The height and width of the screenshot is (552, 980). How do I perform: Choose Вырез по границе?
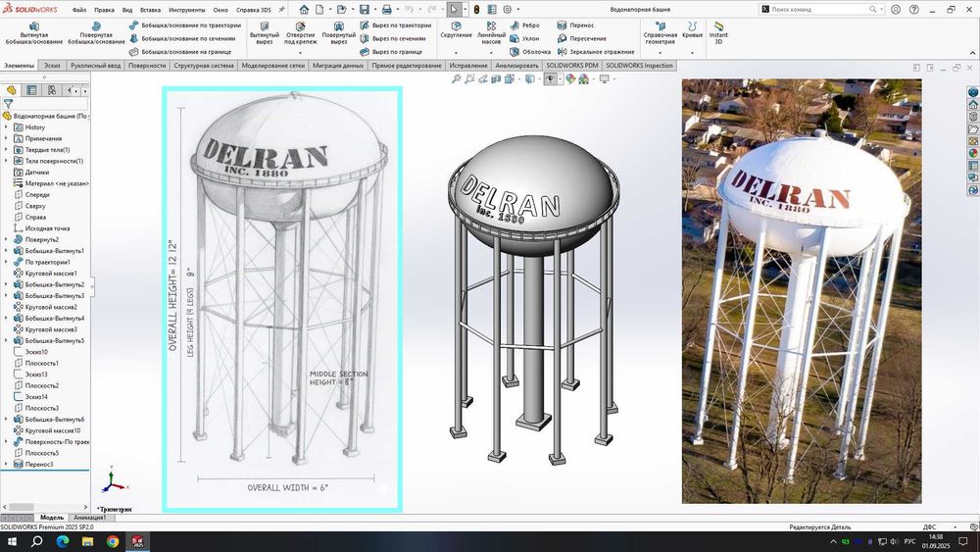click(391, 52)
